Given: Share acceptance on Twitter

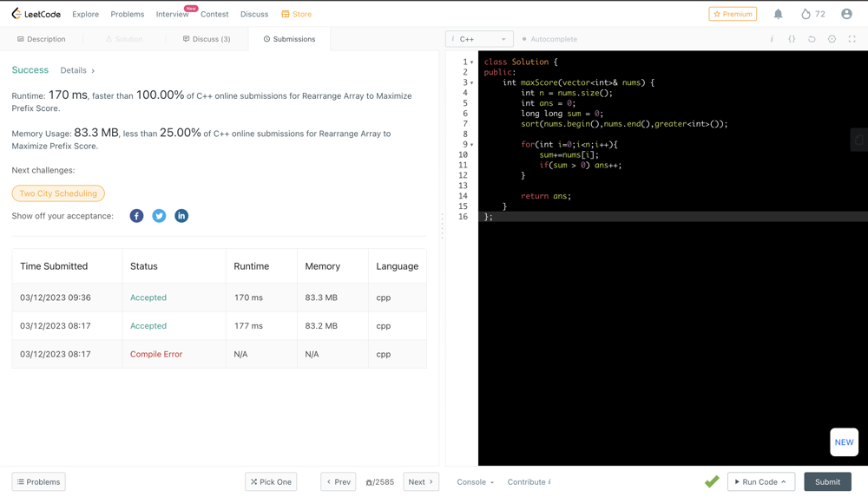Looking at the screenshot, I should pyautogui.click(x=159, y=216).
